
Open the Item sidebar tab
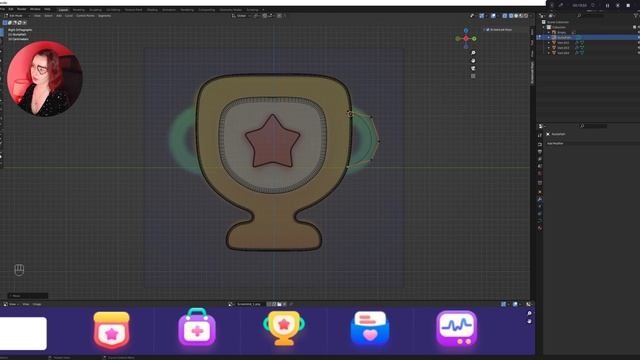(532, 32)
